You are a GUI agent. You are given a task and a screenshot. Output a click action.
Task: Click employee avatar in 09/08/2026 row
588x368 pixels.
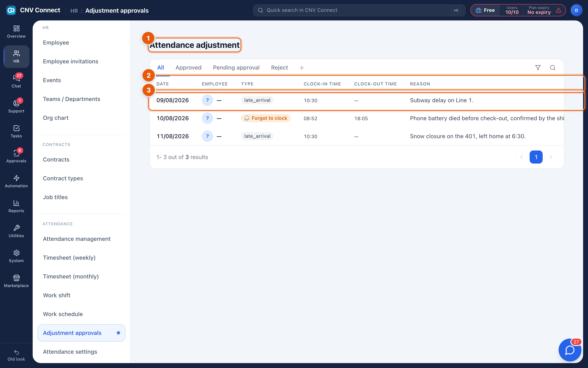tap(207, 100)
